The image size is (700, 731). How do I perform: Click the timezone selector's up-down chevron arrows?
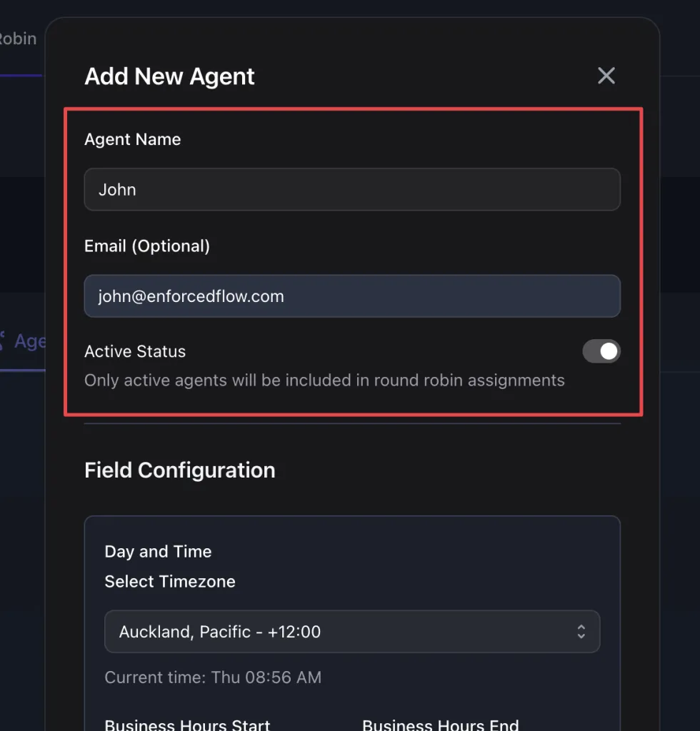(581, 632)
